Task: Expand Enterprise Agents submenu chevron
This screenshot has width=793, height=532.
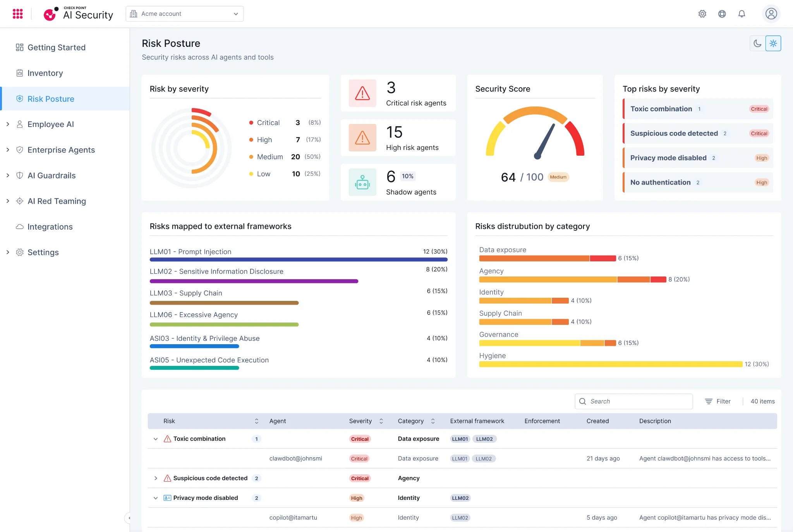Action: tap(8, 150)
